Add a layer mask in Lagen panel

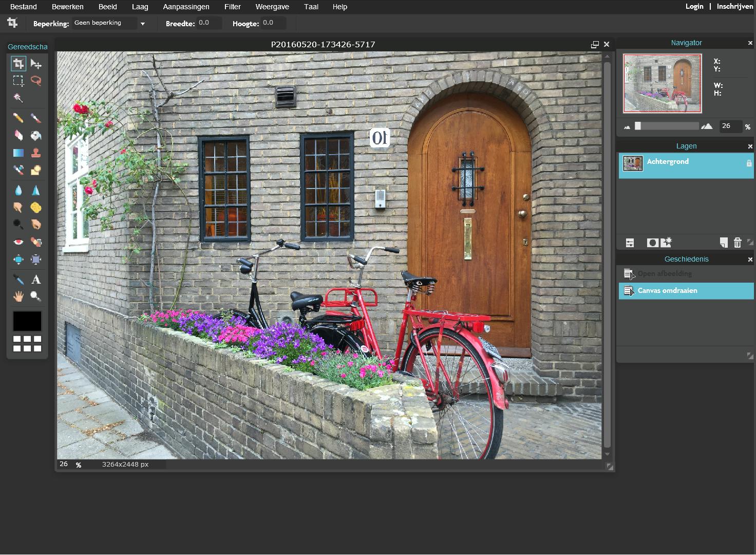click(652, 243)
